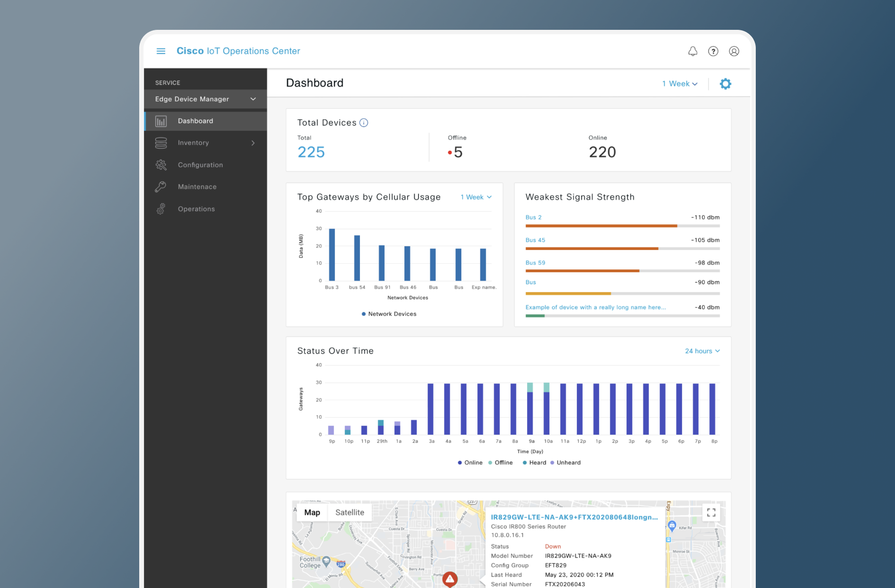Viewport: 895px width, 588px height.
Task: Select the Map view tab
Action: point(312,512)
